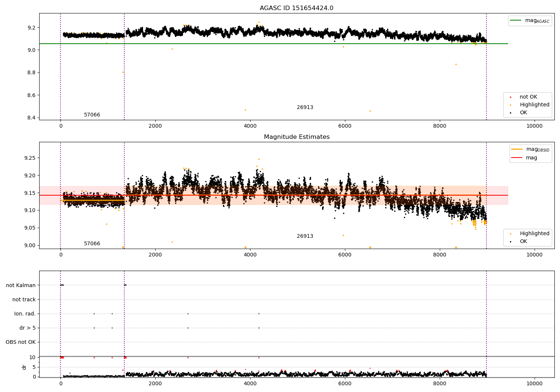This screenshot has height=392, width=560.
Task: Select 'Highlighted' legend entry in the top plot
Action: 535,105
